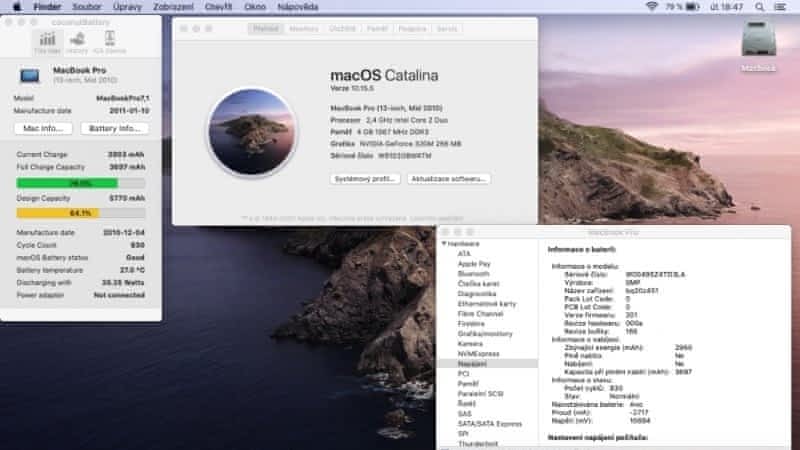The width and height of the screenshot is (800, 450).
Task: Collapse the Hardware tree in System Information
Action: tap(444, 244)
